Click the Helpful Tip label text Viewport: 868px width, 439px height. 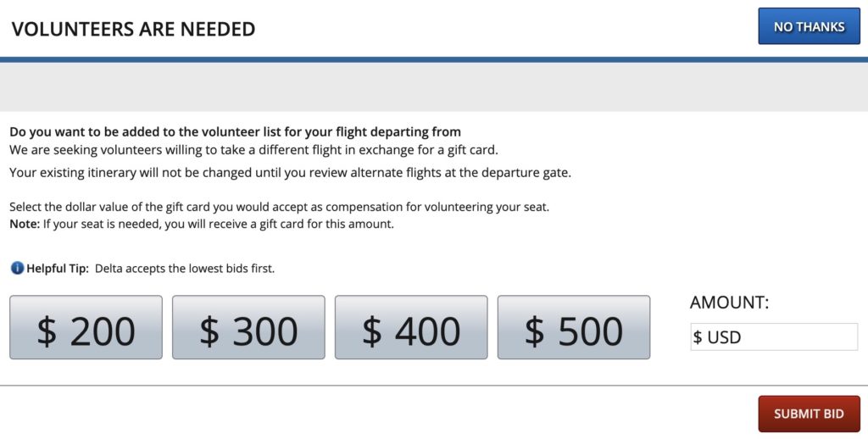point(58,269)
